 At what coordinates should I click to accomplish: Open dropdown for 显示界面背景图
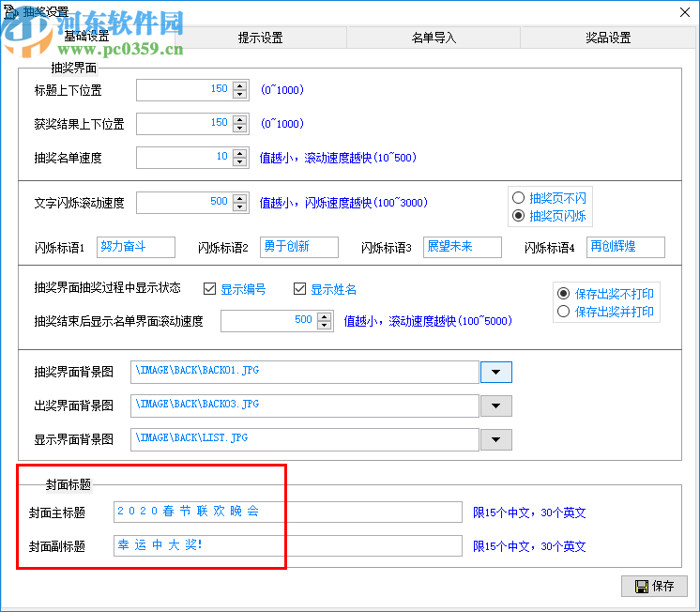point(496,439)
